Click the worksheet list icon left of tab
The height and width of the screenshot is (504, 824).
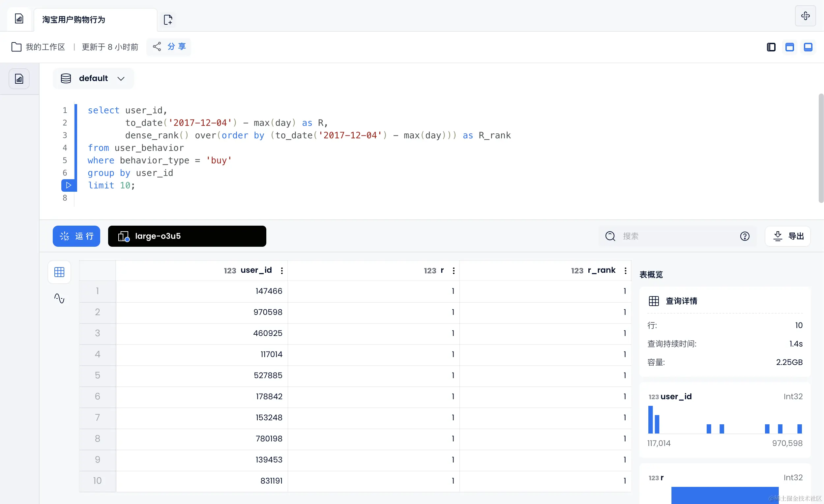(19, 19)
